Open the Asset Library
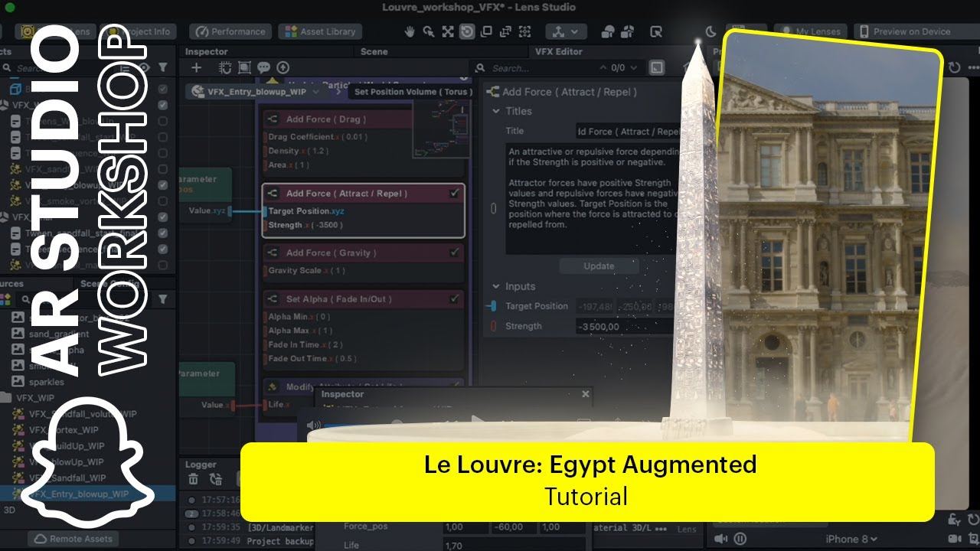Image resolution: width=980 pixels, height=551 pixels. point(319,31)
